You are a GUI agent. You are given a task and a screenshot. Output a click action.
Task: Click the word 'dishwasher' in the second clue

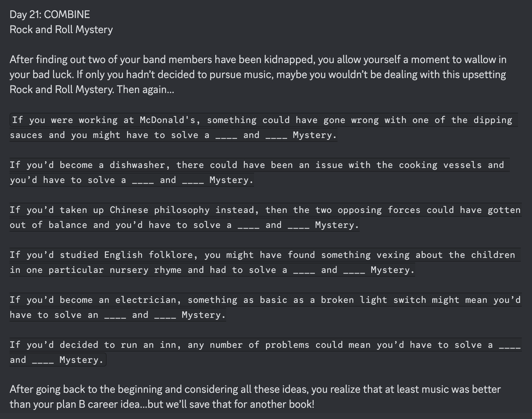click(x=137, y=165)
